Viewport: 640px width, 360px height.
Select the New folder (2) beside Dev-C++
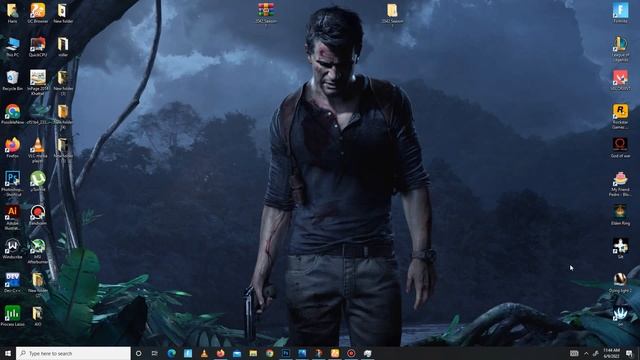pos(38,285)
